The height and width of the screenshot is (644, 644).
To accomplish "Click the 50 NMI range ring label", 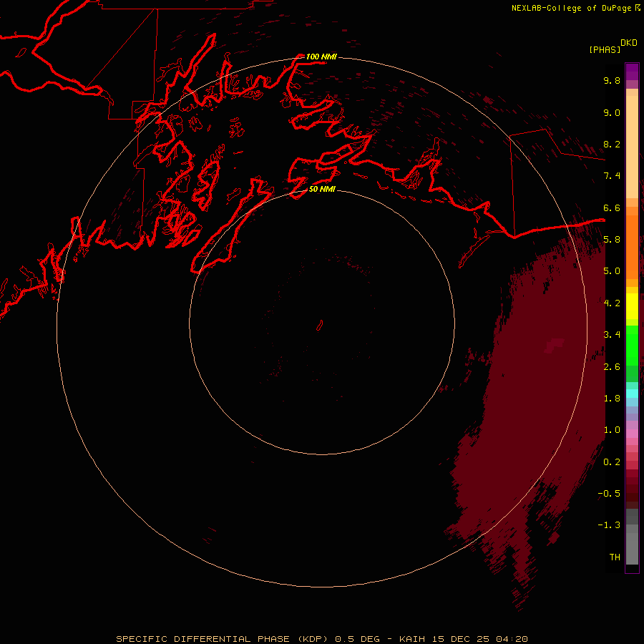I will click(322, 189).
